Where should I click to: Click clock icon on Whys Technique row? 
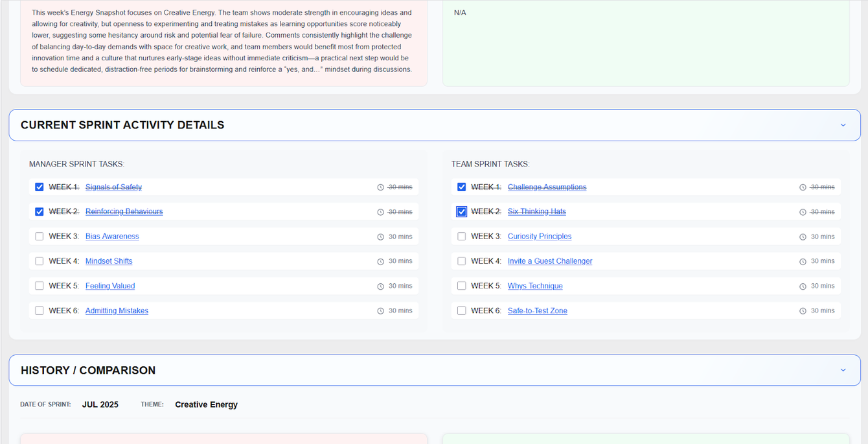coord(803,286)
